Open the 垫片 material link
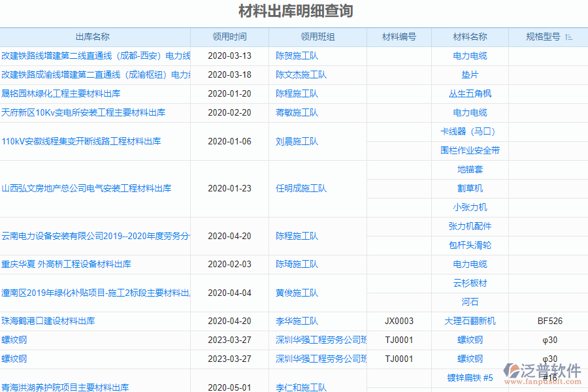The image size is (588, 392). (x=469, y=74)
